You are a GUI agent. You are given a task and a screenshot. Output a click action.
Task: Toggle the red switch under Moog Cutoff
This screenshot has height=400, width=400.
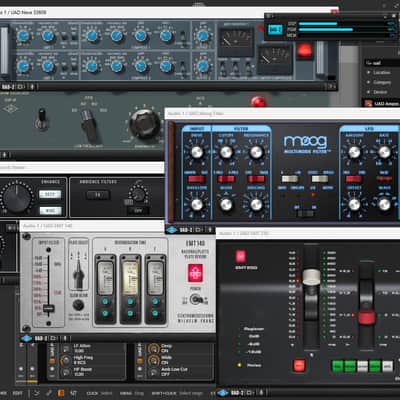click(226, 179)
